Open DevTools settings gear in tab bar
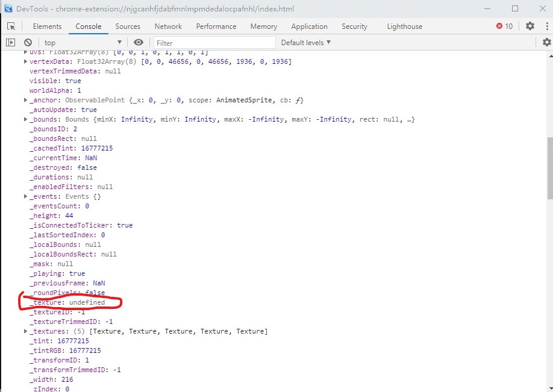This screenshot has height=392, width=553. pyautogui.click(x=530, y=26)
